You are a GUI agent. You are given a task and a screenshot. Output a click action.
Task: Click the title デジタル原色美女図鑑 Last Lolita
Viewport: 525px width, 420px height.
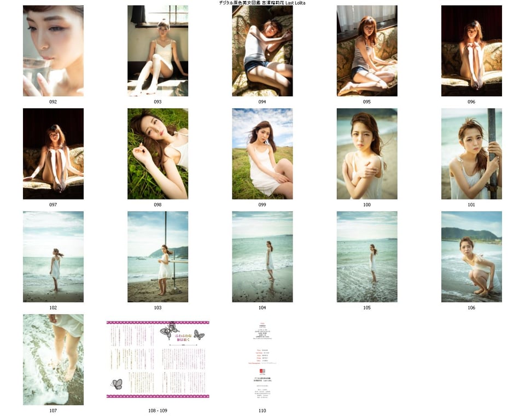[262, 3]
